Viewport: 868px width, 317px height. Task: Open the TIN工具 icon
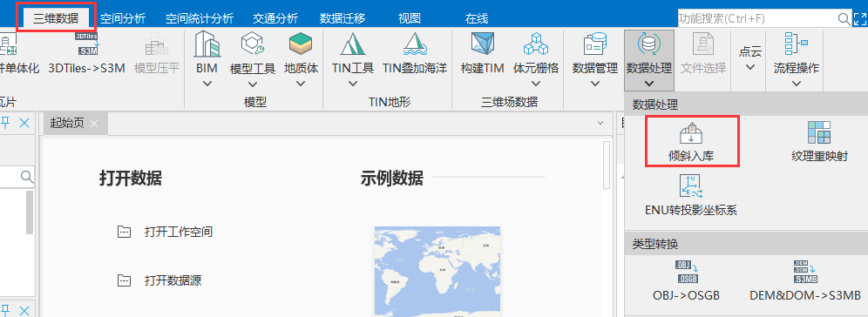(353, 44)
